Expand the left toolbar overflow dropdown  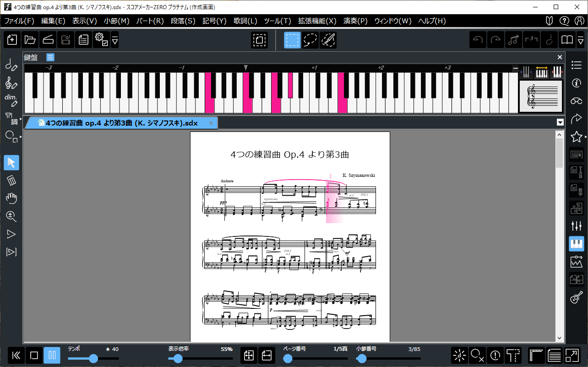point(115,40)
